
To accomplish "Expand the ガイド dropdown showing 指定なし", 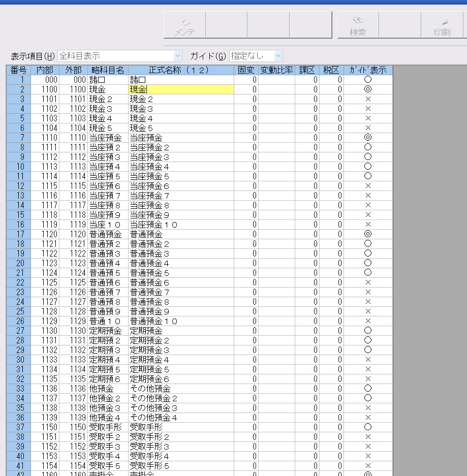I will tap(256, 56).
